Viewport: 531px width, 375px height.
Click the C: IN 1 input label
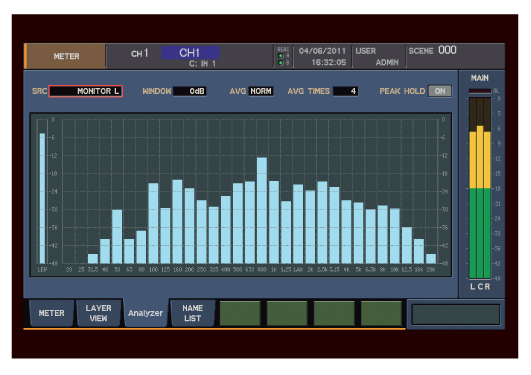[202, 64]
